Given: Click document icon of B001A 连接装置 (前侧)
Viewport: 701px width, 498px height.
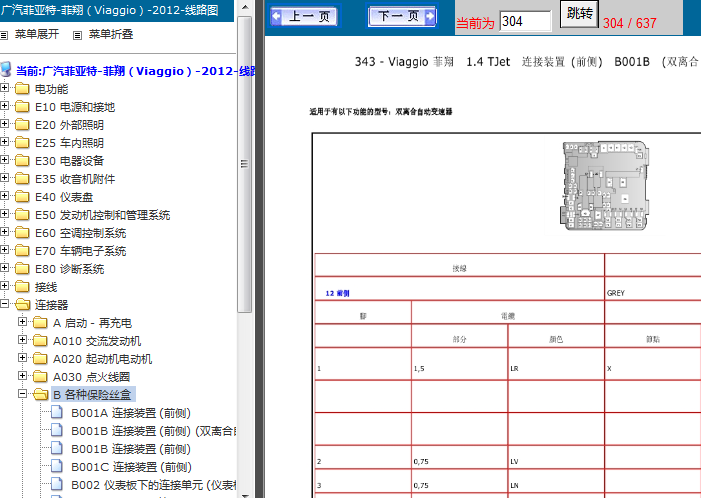Looking at the screenshot, I should coord(57,412).
